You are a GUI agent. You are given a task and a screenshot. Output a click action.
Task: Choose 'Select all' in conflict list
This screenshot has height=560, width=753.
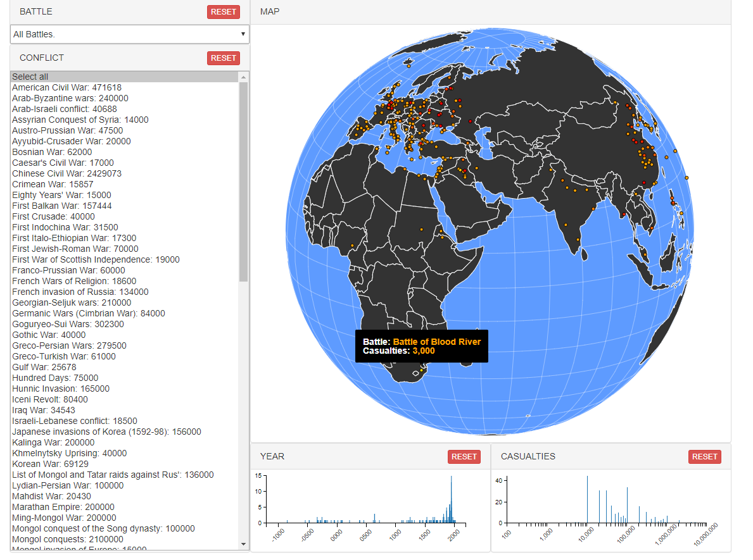(x=124, y=77)
